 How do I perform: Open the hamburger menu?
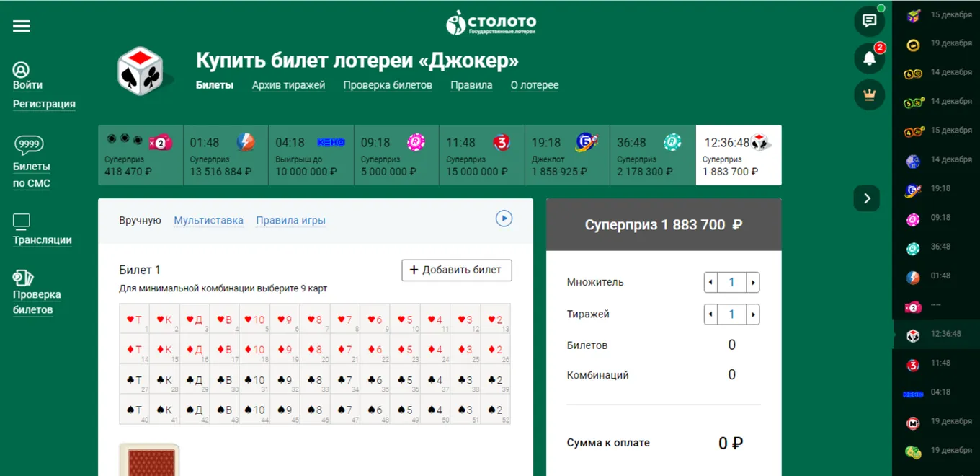(x=22, y=26)
